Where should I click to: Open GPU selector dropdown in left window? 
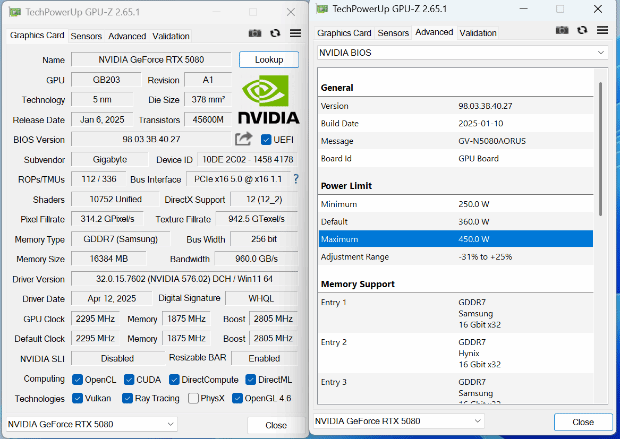click(x=91, y=424)
